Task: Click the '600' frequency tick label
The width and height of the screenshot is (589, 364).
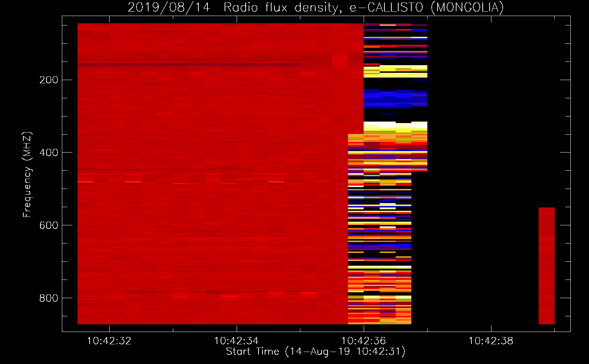Action: 49,225
